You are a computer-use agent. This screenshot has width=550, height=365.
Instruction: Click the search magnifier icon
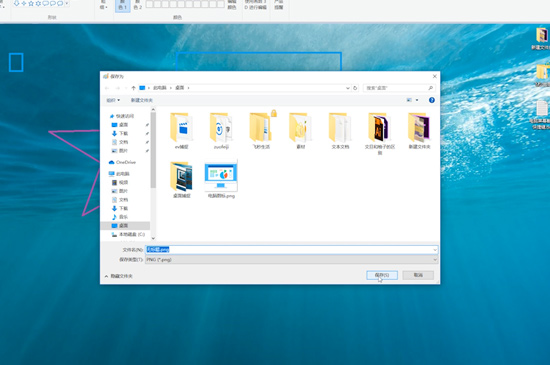430,88
